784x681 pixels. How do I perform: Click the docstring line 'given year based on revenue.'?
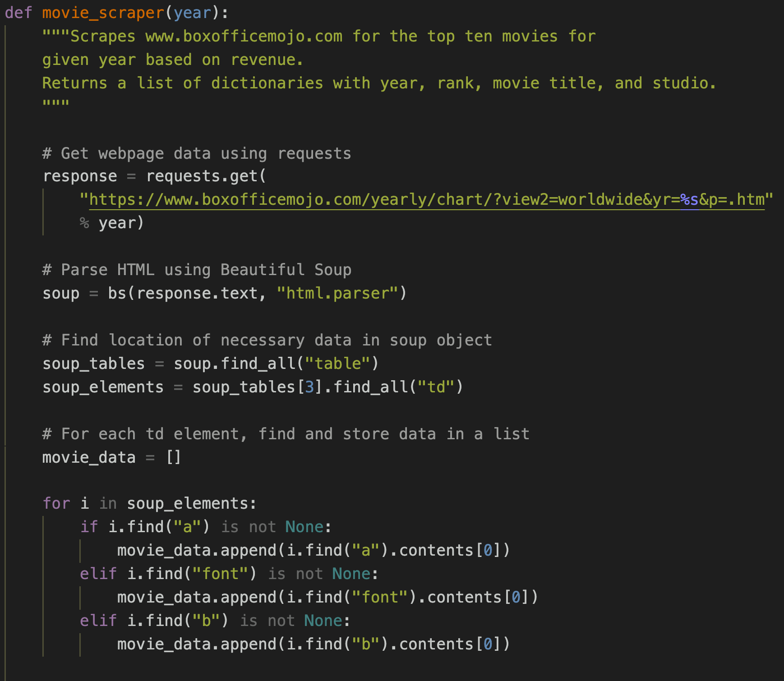pos(173,60)
